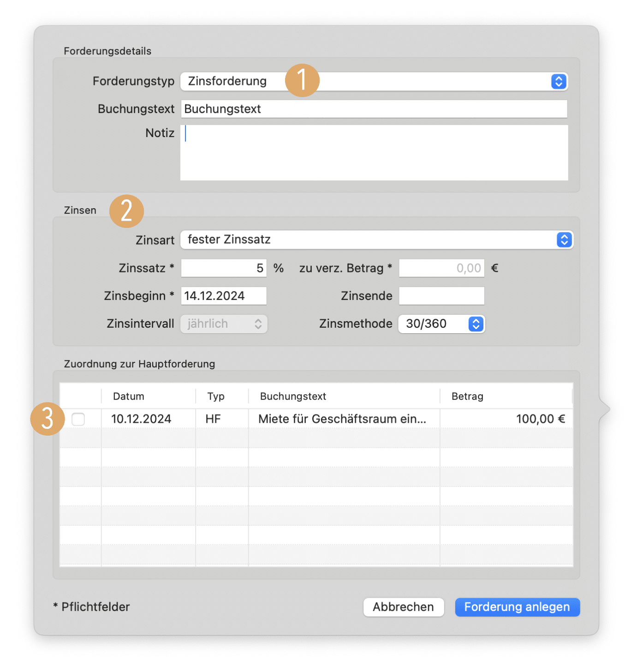The height and width of the screenshot is (672, 631).
Task: Open the Forderungstyp dropdown showing Zinsforderung
Action: tap(374, 82)
